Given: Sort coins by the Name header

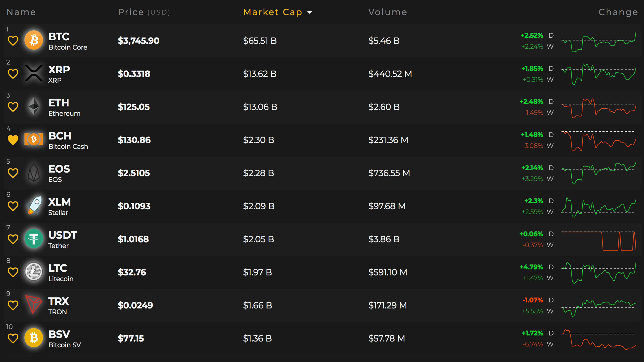Looking at the screenshot, I should tap(21, 12).
